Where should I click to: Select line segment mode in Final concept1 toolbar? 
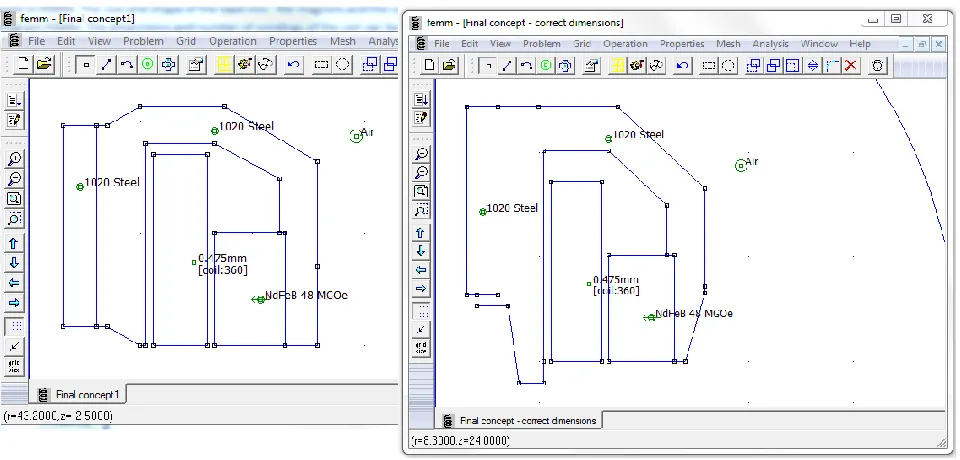pyautogui.click(x=107, y=64)
